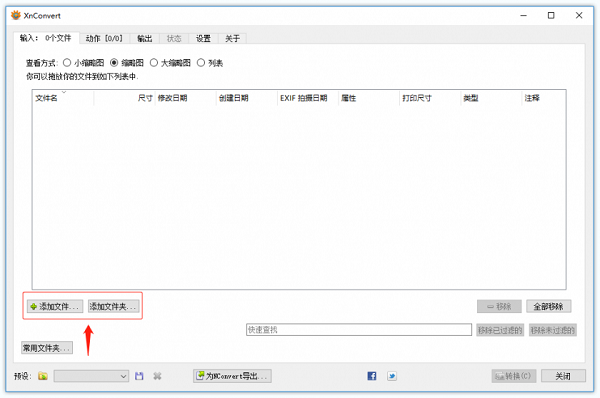Sort by 属性 column header

click(369, 98)
